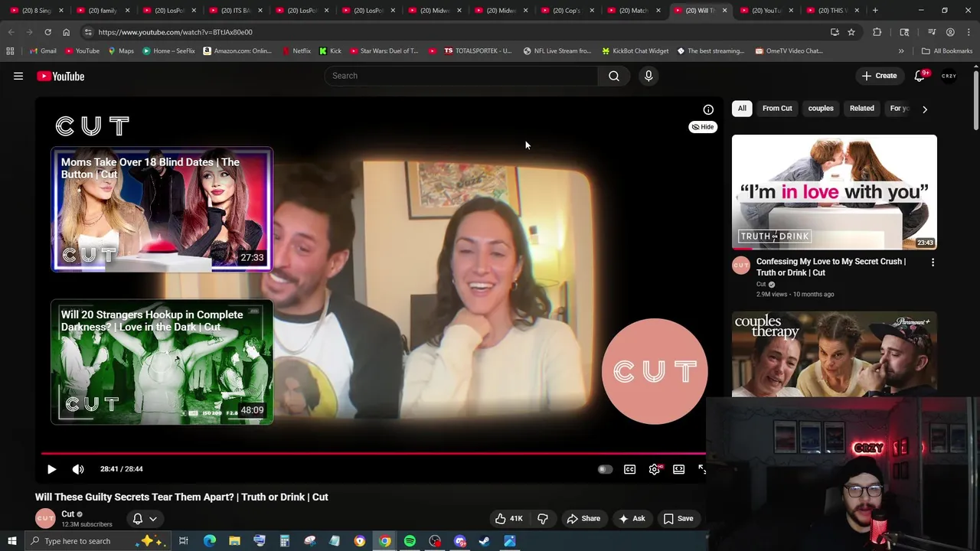Open All Bookmarks folder
This screenshot has width=980, height=551.
947,51
